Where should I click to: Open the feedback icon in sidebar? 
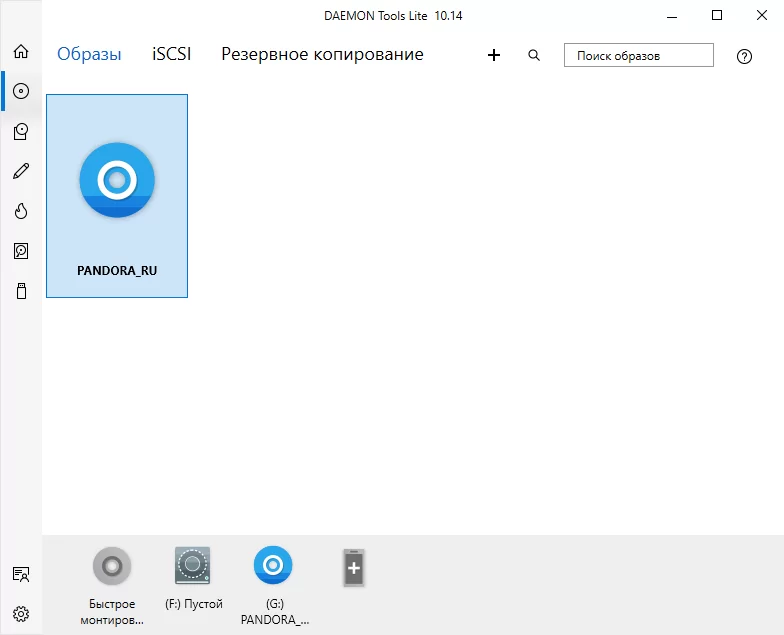21,574
